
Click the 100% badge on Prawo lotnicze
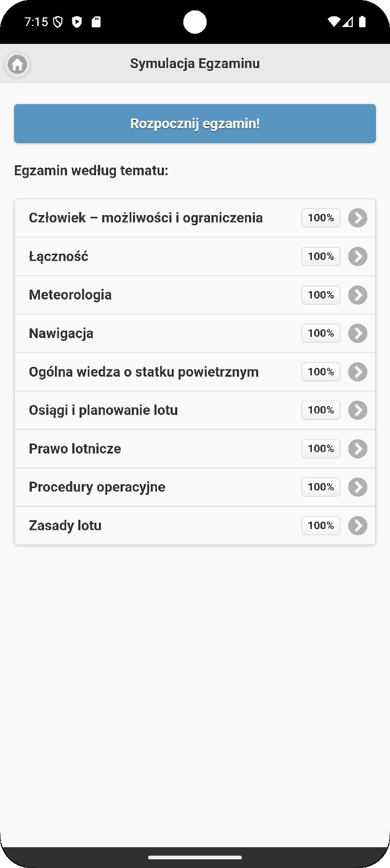click(321, 449)
